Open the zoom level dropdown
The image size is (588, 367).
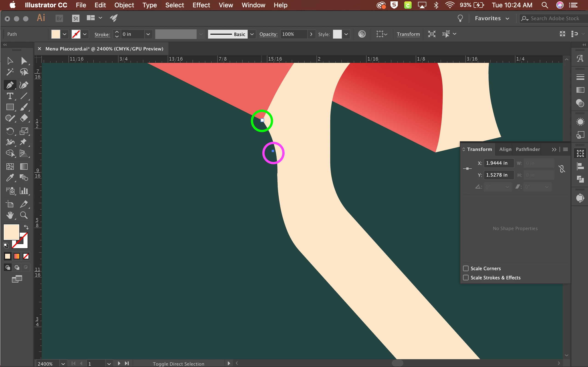(63, 364)
